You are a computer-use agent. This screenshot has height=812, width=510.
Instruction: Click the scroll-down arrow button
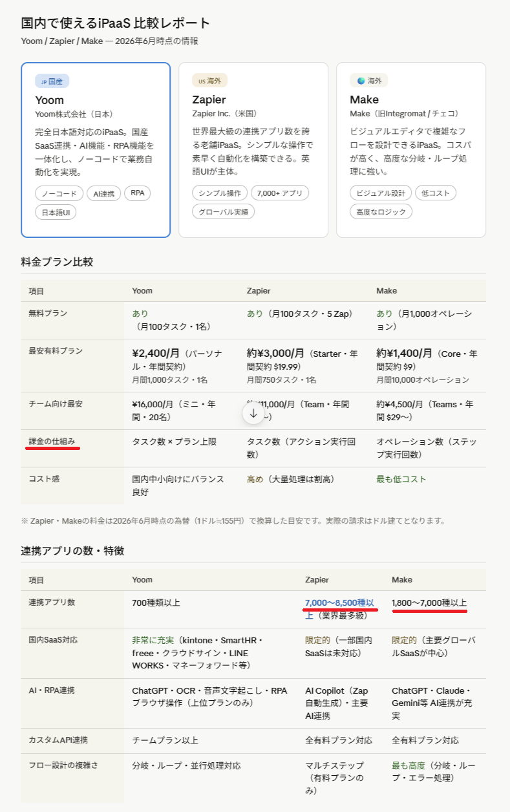[253, 413]
